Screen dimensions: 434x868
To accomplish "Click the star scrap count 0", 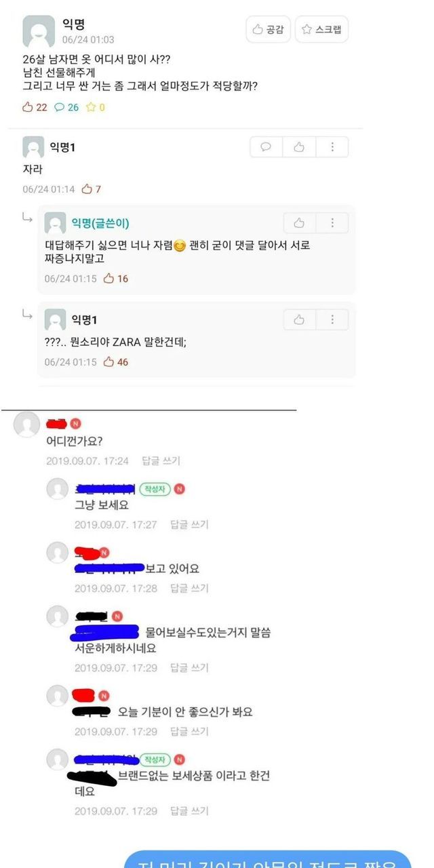I will (x=96, y=107).
